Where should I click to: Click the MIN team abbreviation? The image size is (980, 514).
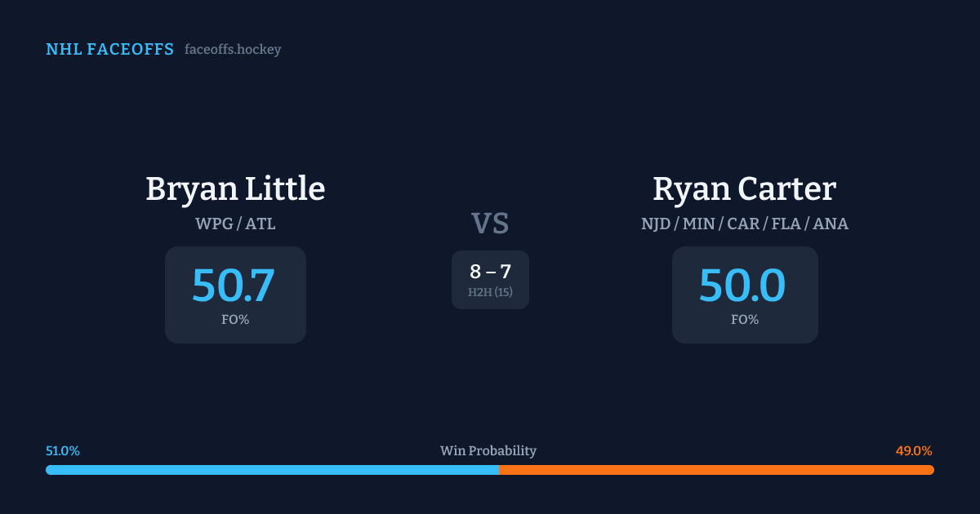coord(699,224)
